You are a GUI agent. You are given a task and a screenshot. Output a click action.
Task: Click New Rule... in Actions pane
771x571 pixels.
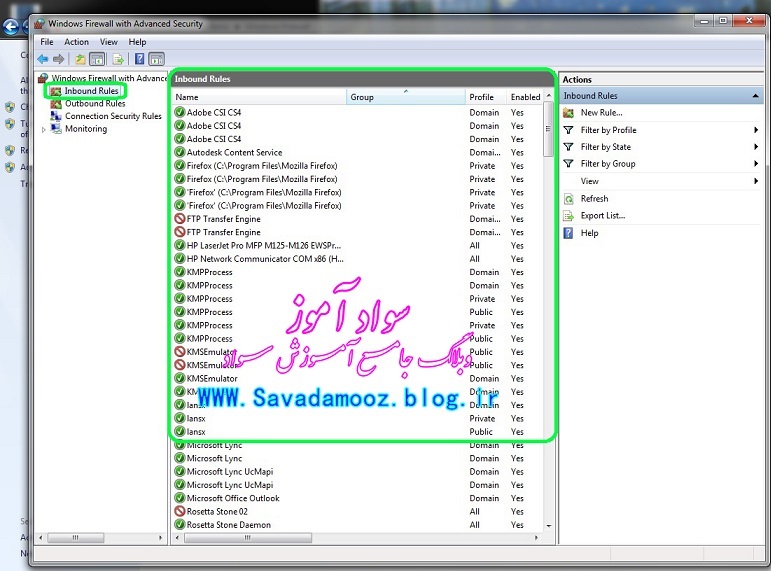601,113
